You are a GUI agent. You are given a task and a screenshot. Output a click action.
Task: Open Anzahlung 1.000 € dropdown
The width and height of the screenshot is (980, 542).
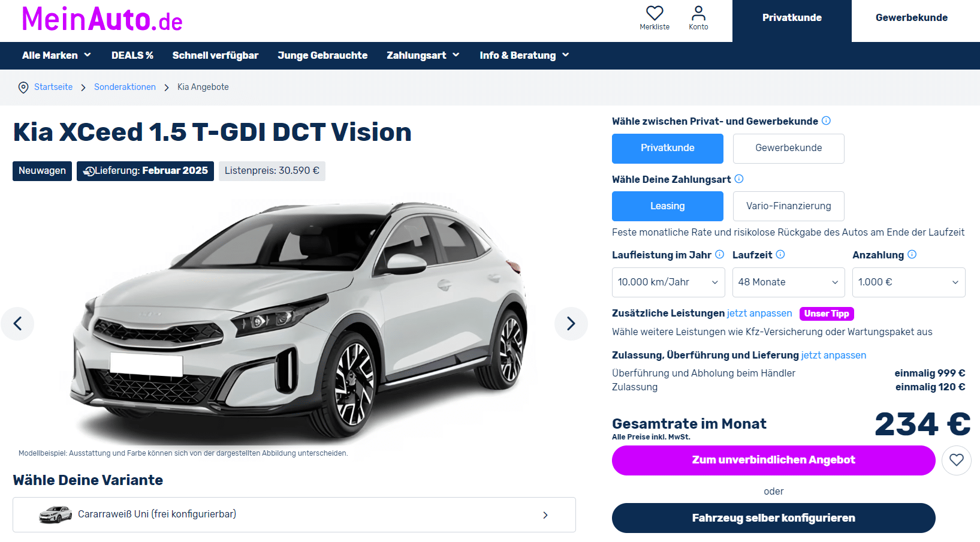coord(909,282)
